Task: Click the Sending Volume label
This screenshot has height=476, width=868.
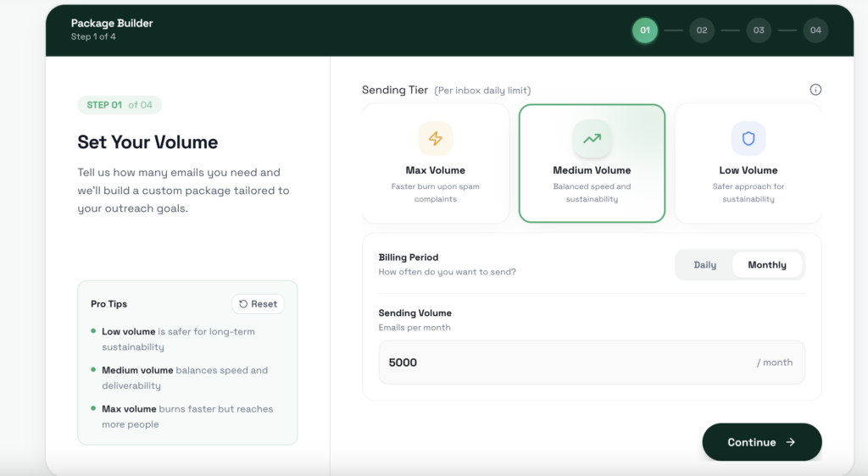Action: 415,313
